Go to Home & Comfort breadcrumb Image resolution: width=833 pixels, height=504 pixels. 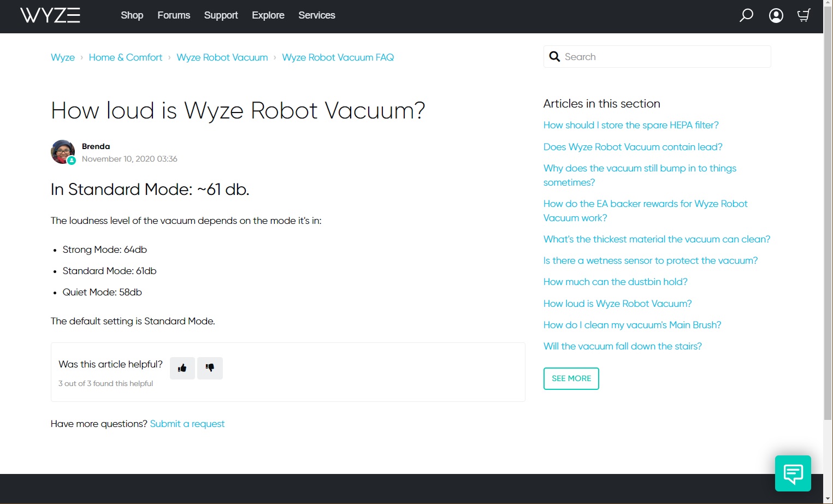pos(126,57)
